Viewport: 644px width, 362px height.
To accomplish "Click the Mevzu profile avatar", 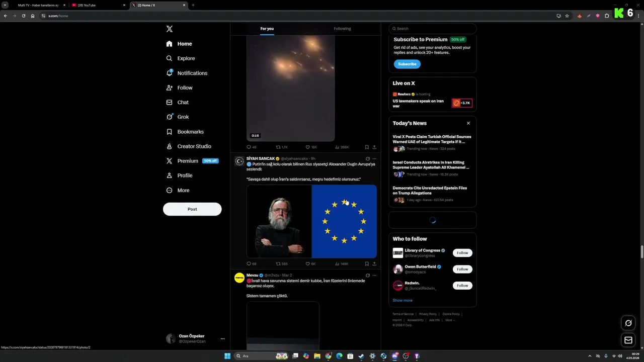I will point(239,278).
